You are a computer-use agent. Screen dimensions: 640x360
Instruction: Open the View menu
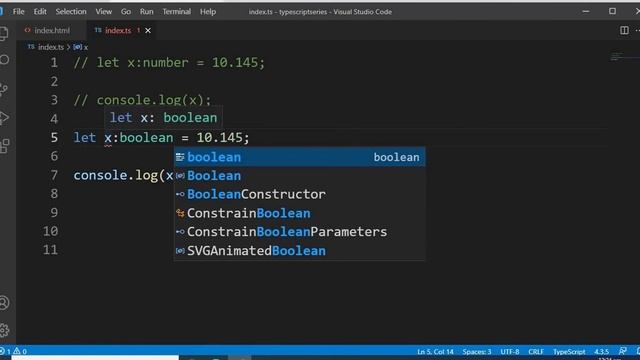tap(104, 12)
